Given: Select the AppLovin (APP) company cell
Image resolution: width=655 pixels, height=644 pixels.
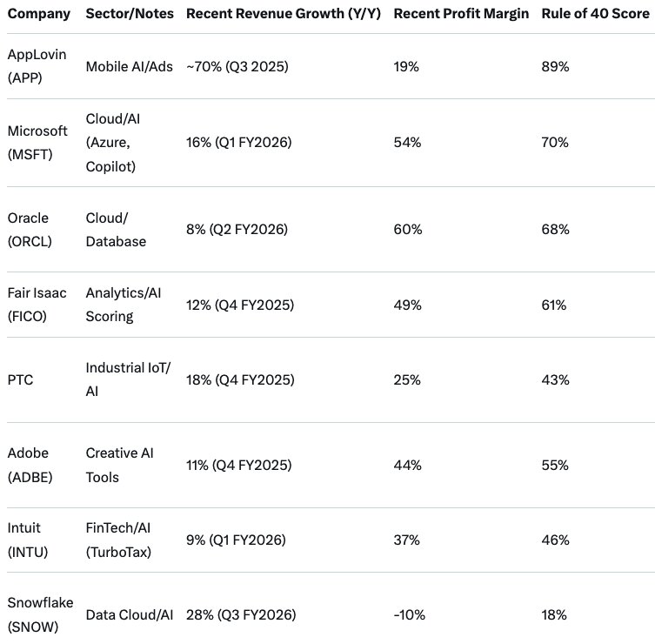Looking at the screenshot, I should pos(37,66).
